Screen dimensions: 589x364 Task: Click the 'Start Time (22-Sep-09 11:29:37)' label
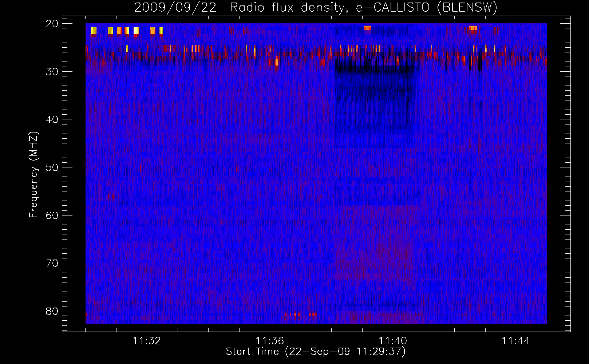(316, 352)
